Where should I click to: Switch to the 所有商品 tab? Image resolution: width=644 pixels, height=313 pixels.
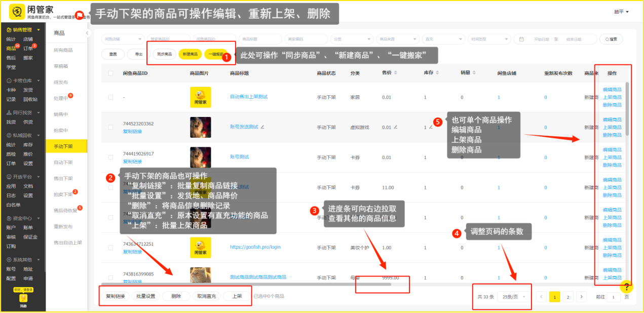tap(63, 50)
